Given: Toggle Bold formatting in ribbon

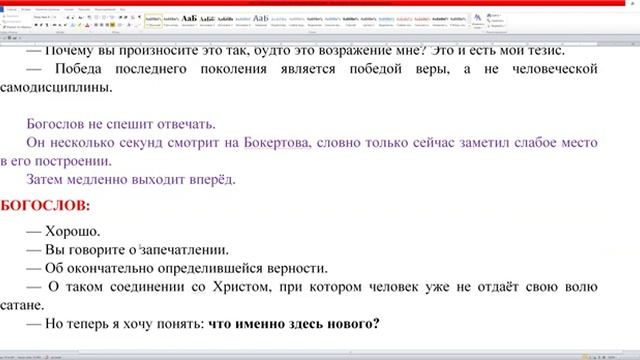Looking at the screenshot, I should (36, 25).
